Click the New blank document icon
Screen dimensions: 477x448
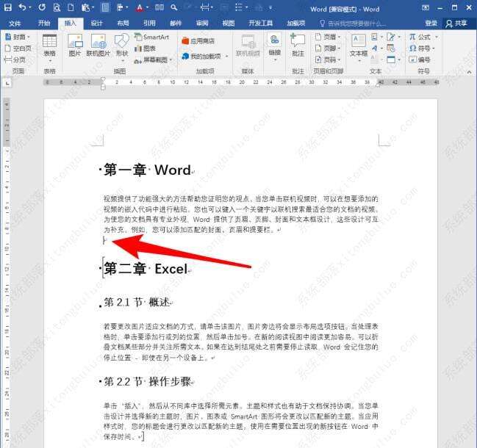(71, 7)
